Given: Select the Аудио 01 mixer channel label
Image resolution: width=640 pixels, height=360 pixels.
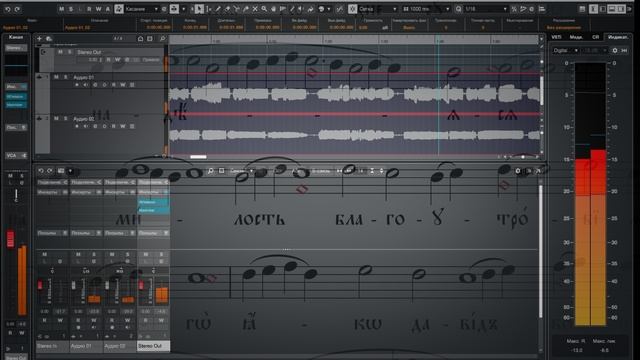Looking at the screenshot, I should [86, 346].
